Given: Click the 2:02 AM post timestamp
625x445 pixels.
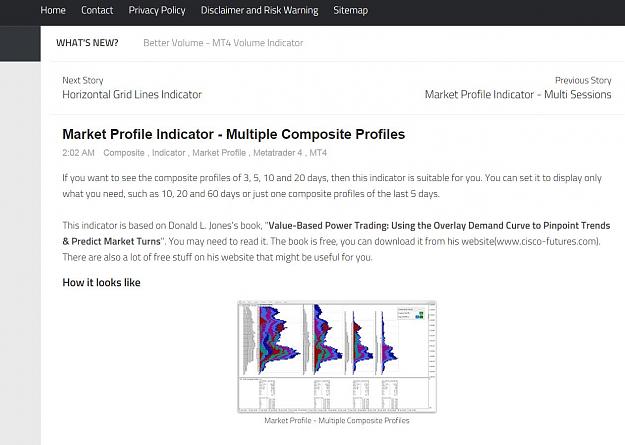Looking at the screenshot, I should [x=79, y=153].
